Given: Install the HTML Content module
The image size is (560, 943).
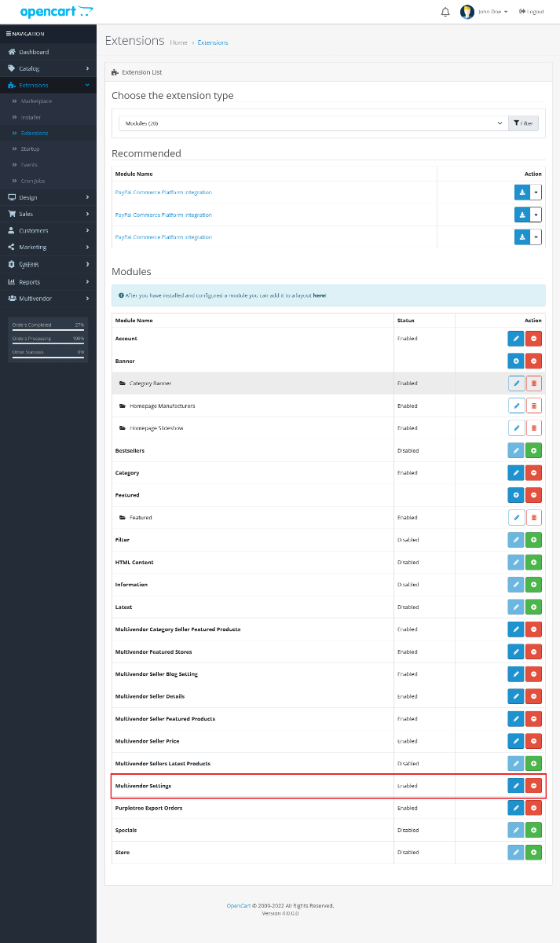Looking at the screenshot, I should [533, 563].
